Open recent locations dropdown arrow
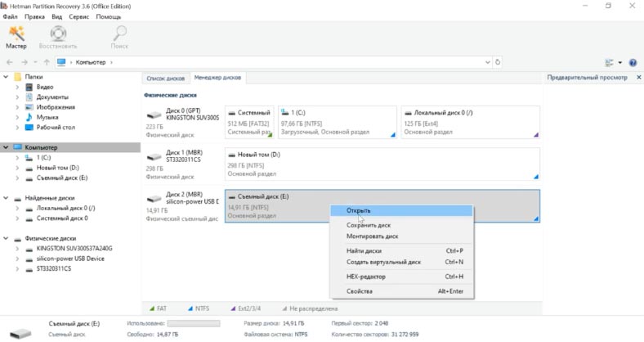 pyautogui.click(x=35, y=62)
